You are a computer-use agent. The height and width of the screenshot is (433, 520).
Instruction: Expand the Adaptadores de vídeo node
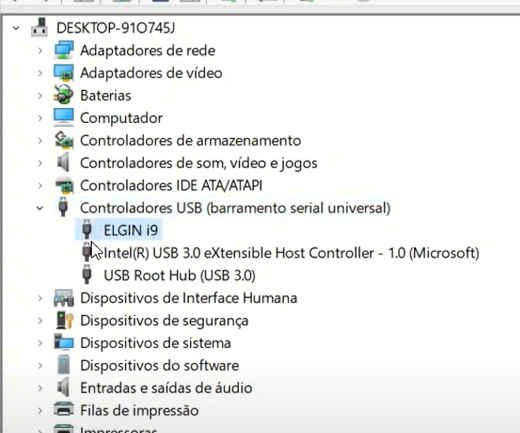click(x=40, y=73)
